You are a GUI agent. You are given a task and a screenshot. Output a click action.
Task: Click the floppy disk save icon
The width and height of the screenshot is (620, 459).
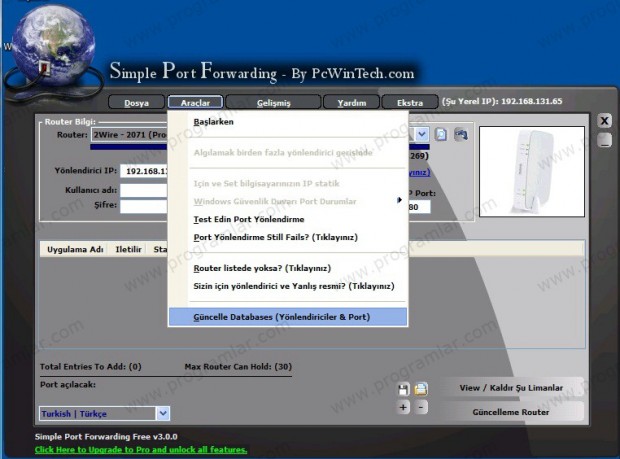[x=403, y=389]
